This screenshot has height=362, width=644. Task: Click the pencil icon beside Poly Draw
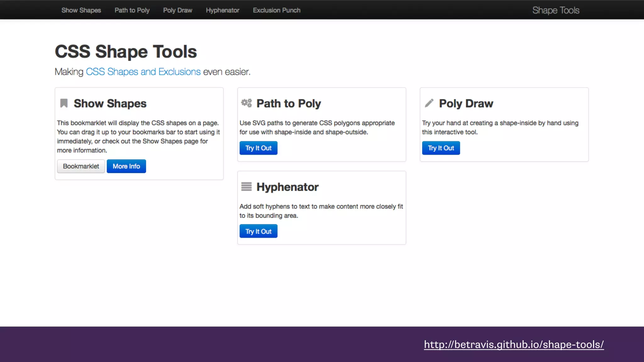[429, 103]
